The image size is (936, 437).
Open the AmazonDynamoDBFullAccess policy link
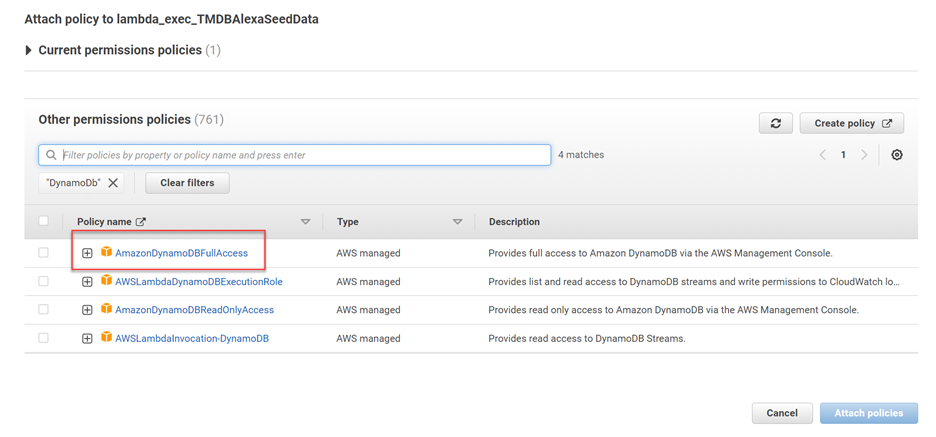click(x=181, y=253)
